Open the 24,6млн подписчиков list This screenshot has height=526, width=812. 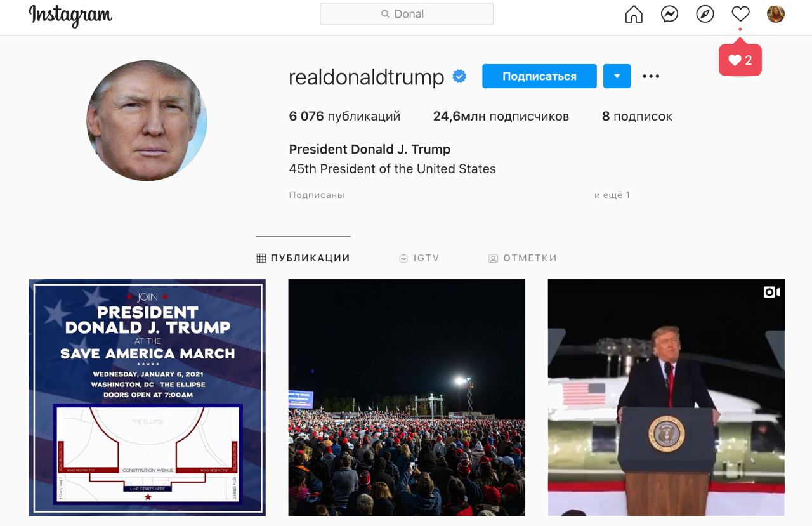(501, 116)
